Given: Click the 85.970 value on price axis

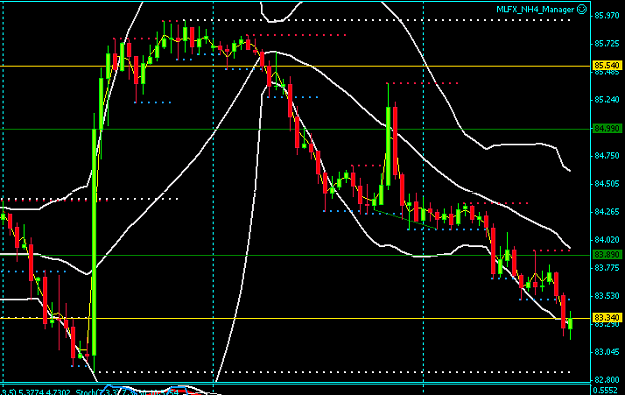Looking at the screenshot, I should [x=607, y=16].
